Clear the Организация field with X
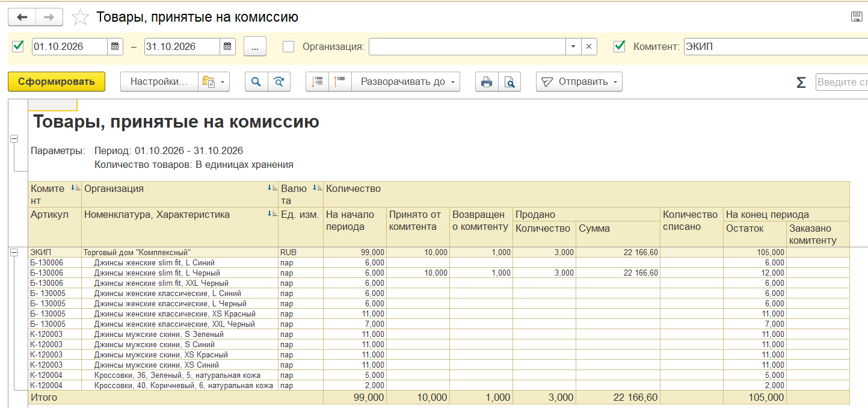This screenshot has height=408, width=868. (x=589, y=46)
